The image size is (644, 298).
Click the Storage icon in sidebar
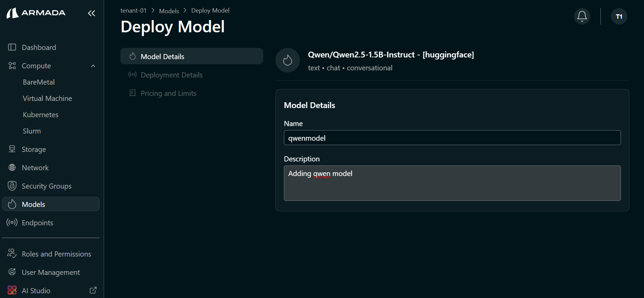pyautogui.click(x=12, y=149)
